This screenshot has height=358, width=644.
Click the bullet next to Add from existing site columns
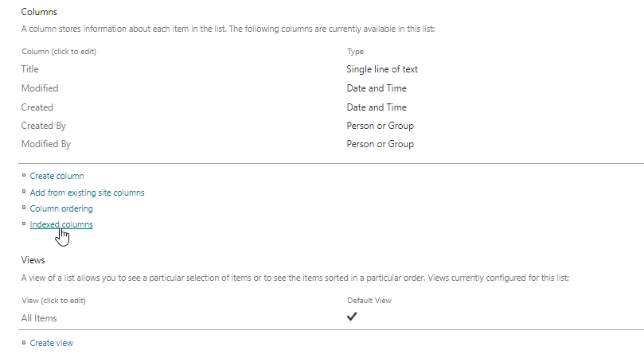(x=24, y=192)
